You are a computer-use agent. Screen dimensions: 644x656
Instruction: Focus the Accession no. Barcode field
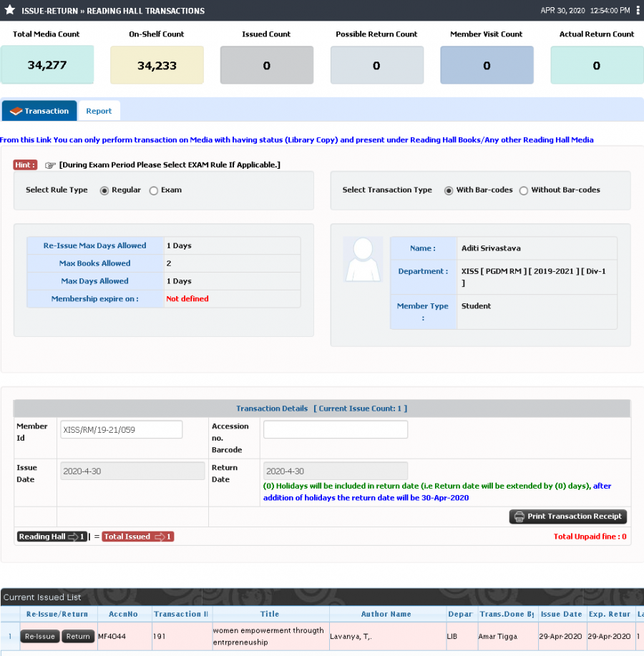coord(336,430)
